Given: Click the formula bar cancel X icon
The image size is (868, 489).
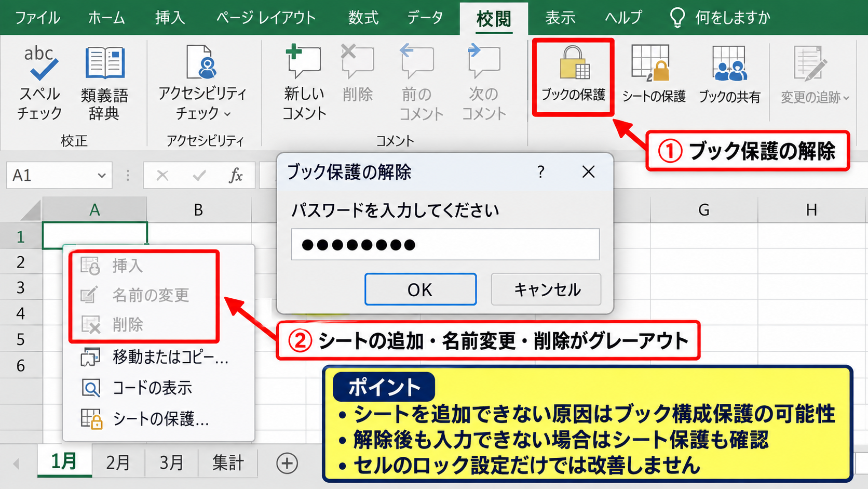Looking at the screenshot, I should [x=162, y=176].
